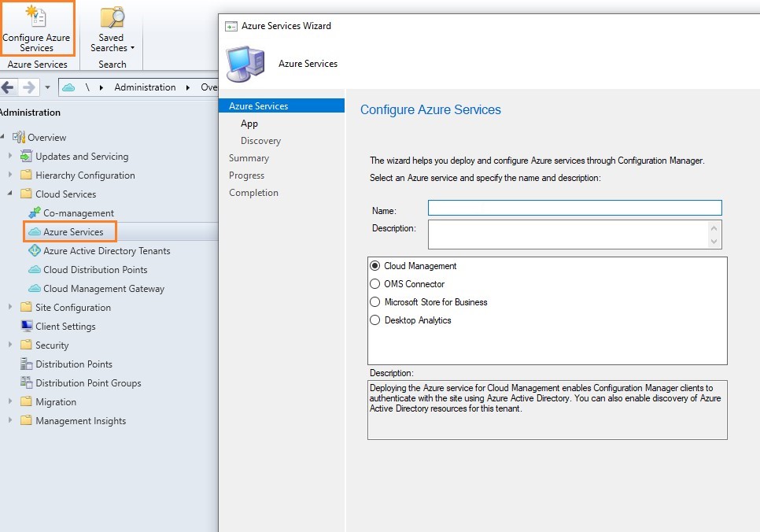This screenshot has height=532, width=760.
Task: Select the OMS Connector radio button
Action: pyautogui.click(x=374, y=283)
